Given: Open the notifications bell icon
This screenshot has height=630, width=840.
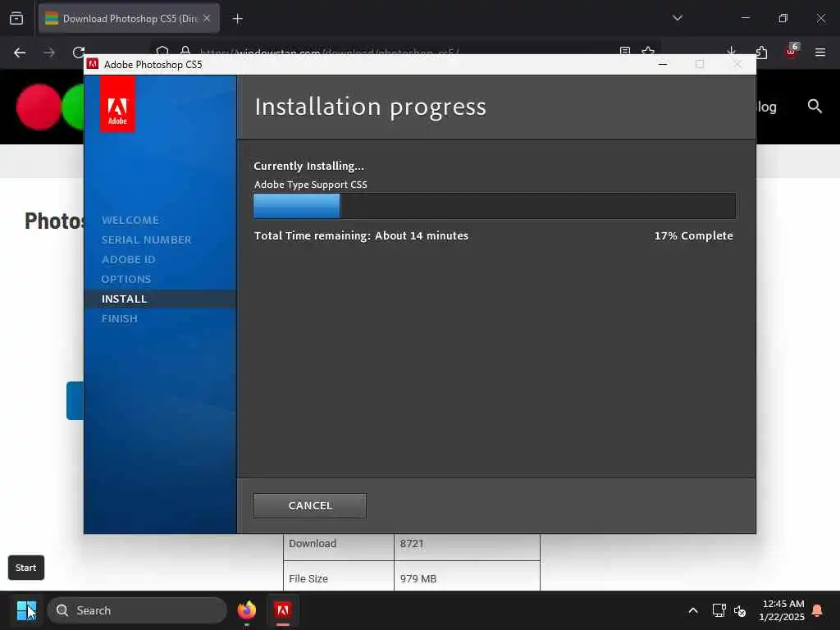Looking at the screenshot, I should click(x=818, y=610).
